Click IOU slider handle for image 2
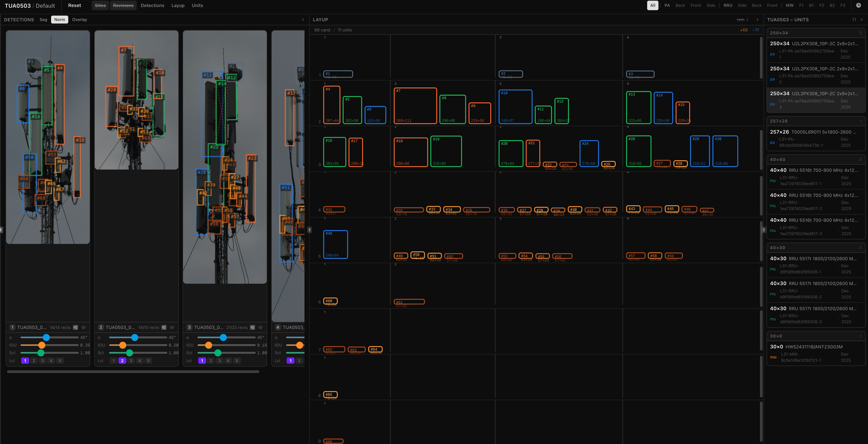 tap(123, 345)
